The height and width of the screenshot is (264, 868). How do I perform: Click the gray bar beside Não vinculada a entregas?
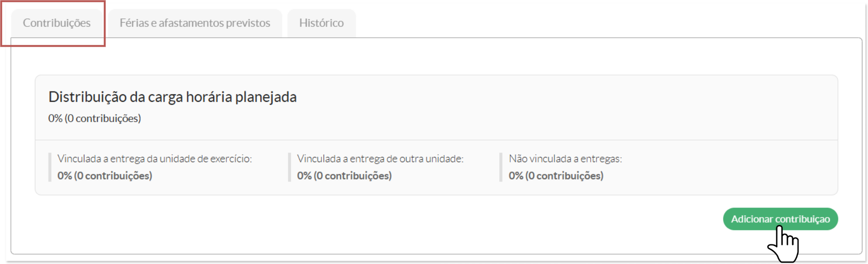[x=501, y=167]
